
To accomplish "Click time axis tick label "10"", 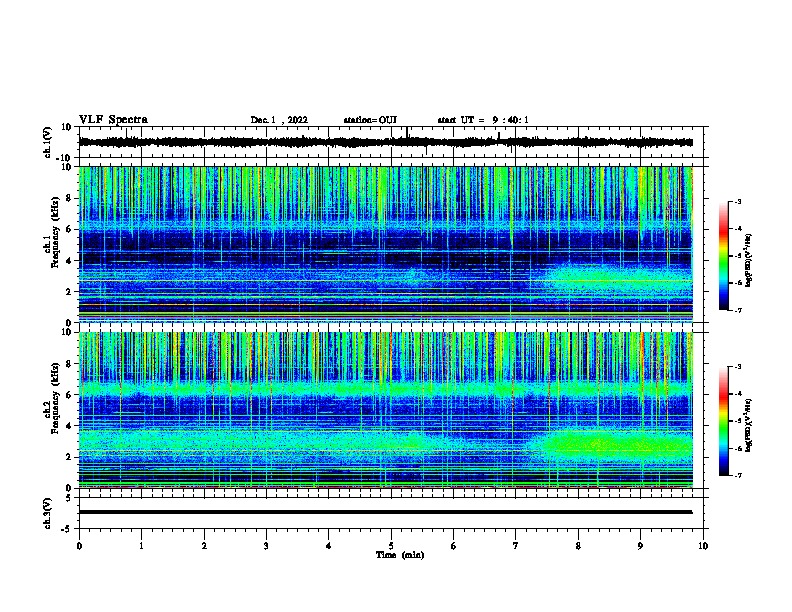I will coord(703,546).
